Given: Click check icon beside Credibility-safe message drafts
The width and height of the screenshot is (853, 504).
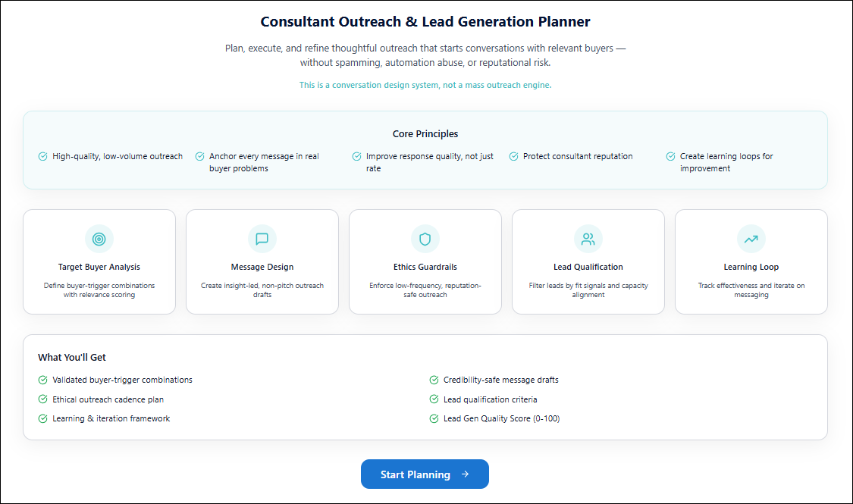Looking at the screenshot, I should point(434,380).
